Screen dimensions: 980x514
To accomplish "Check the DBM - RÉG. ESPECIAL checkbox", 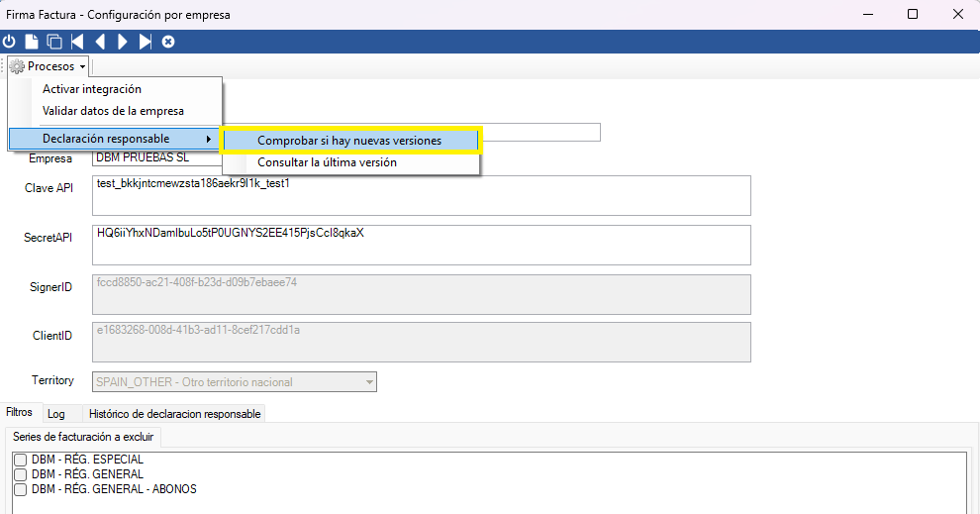I will click(x=20, y=460).
